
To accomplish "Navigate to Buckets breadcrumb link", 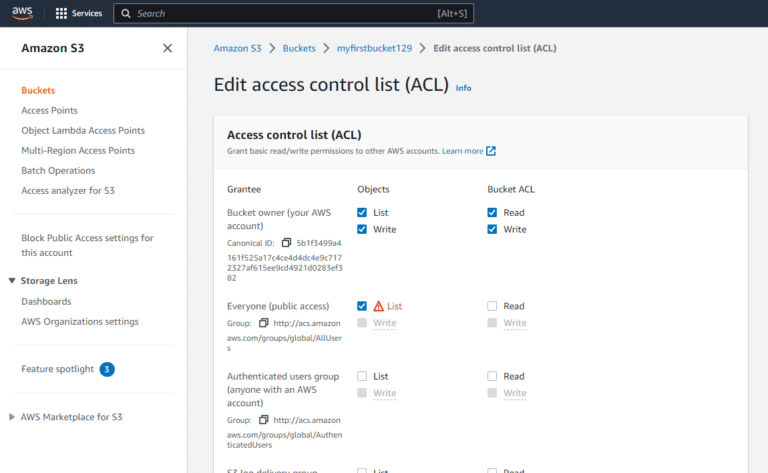I will [x=299, y=48].
